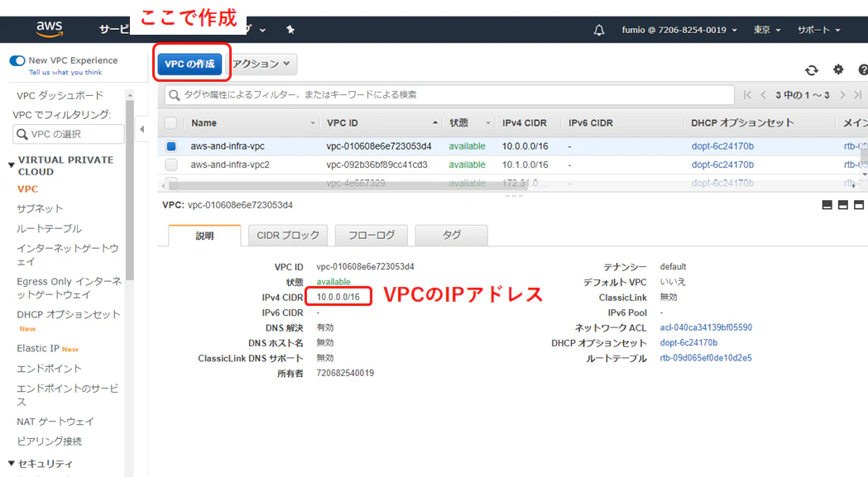Viewport: 868px width, 477px height.
Task: Open the サポート dropdown
Action: click(x=818, y=30)
